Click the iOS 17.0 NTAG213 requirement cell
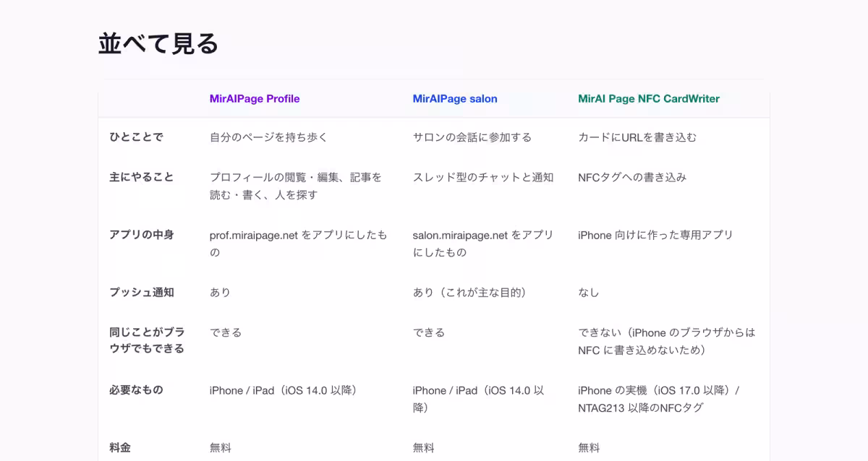This screenshot has width=868, height=461. (659, 399)
